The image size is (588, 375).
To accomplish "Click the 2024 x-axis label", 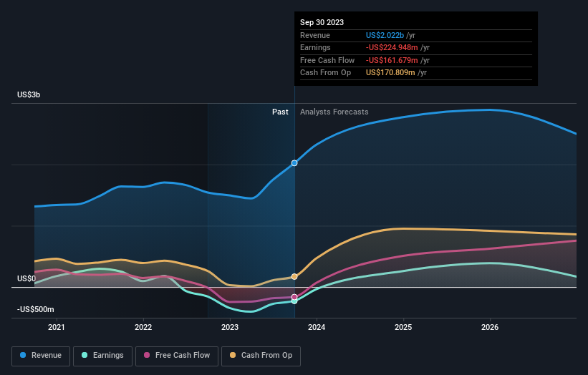I will (x=317, y=327).
